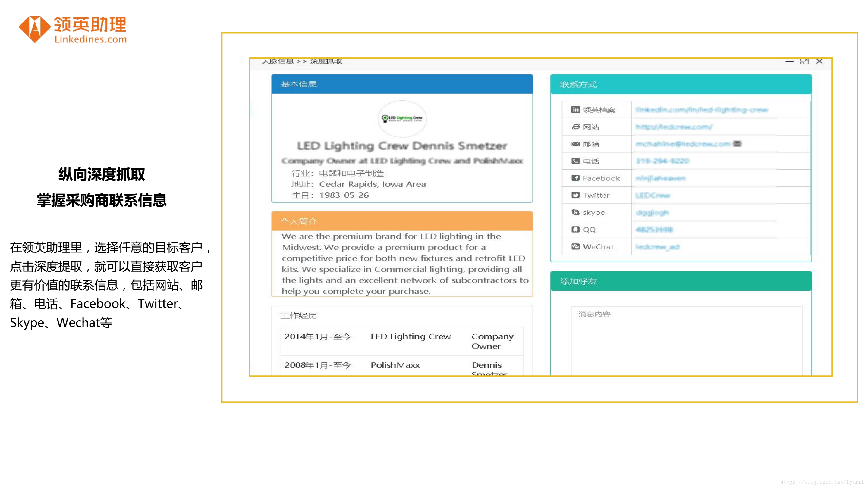Click the 添加好友 panel header
Screen dimensions: 868x488
pos(681,281)
